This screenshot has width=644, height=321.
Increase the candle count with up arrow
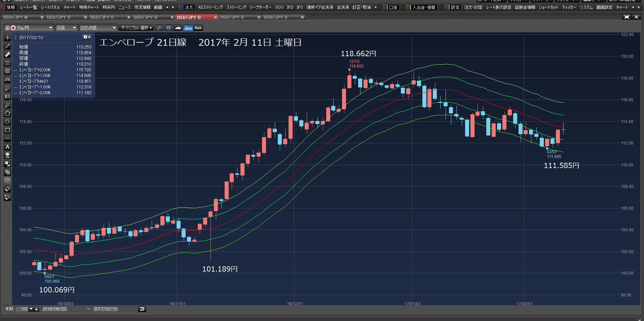37,309
